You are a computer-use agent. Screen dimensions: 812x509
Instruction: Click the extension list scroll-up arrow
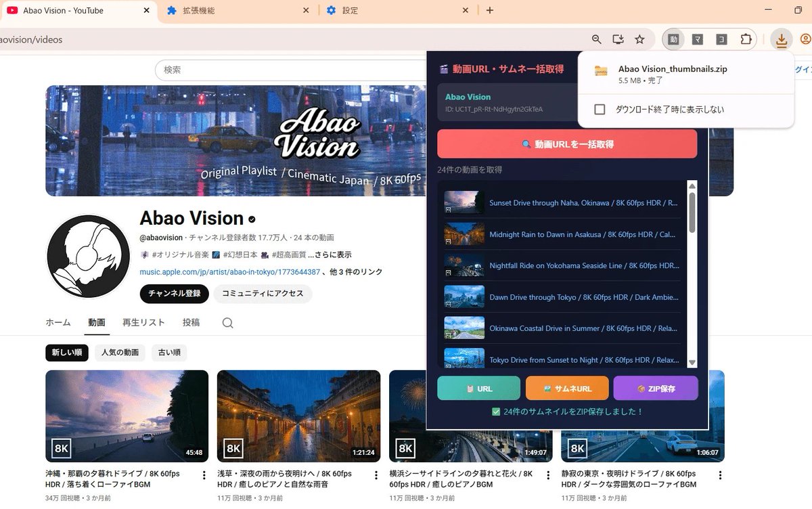tap(692, 186)
